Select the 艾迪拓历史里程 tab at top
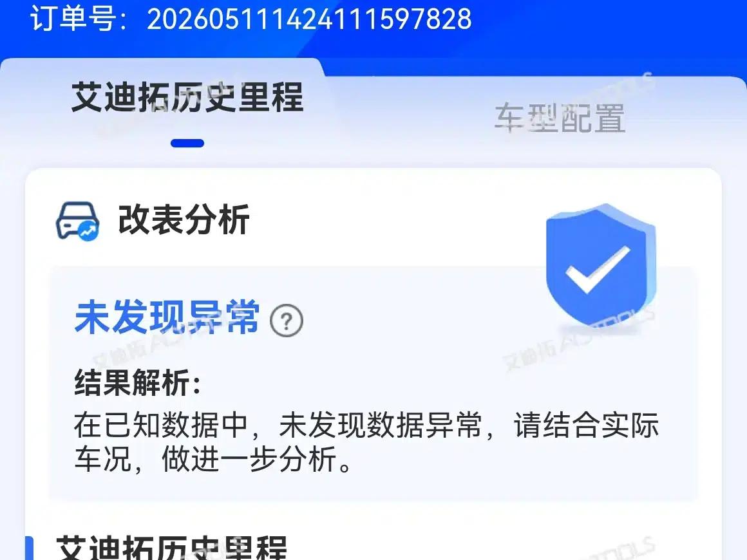747x560 pixels. pos(187,97)
